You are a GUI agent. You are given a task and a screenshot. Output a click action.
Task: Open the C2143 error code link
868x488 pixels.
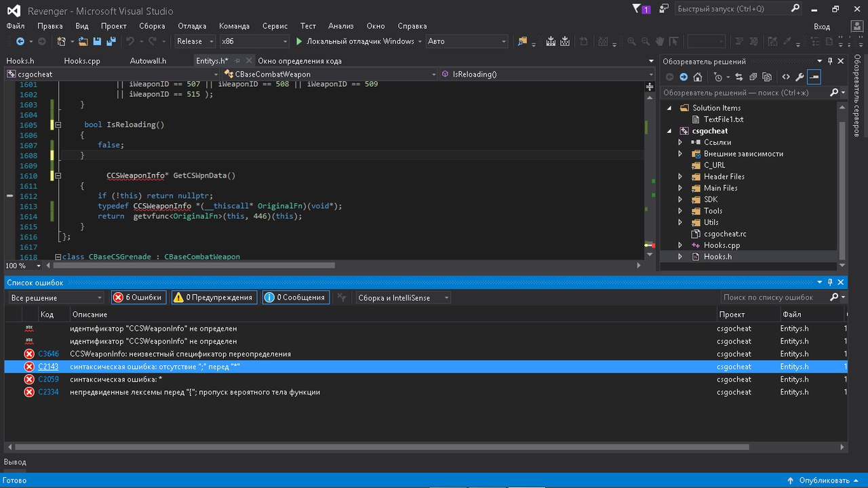click(x=48, y=367)
